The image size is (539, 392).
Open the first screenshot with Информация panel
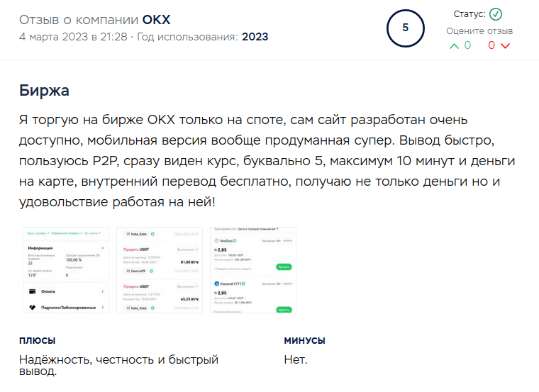point(65,270)
